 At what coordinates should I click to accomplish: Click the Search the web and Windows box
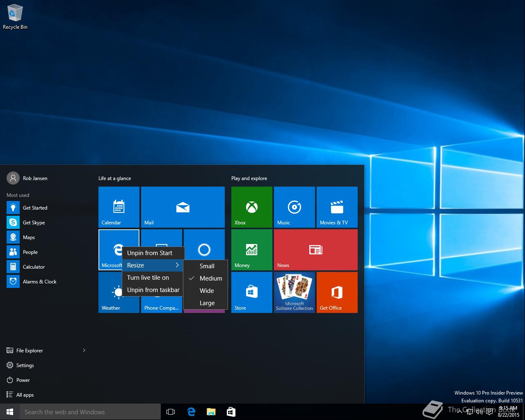90,412
